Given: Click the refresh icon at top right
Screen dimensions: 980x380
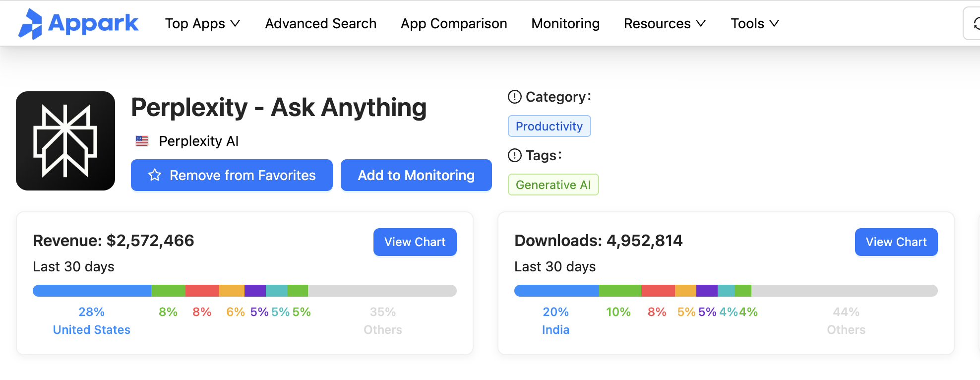Looking at the screenshot, I should pyautogui.click(x=975, y=23).
